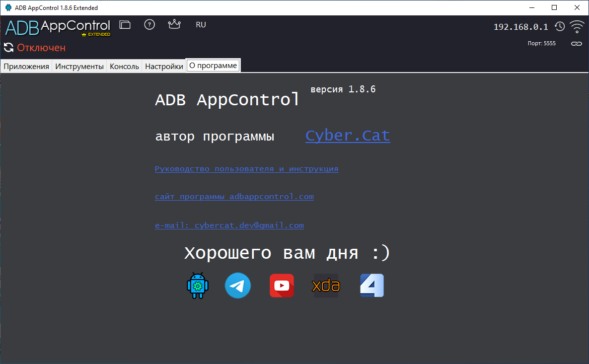
Task: Switch to the Приложения tab
Action: tap(26, 67)
